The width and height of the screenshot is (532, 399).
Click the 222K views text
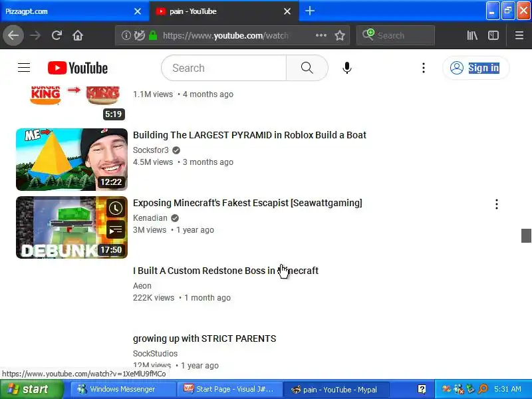point(154,298)
